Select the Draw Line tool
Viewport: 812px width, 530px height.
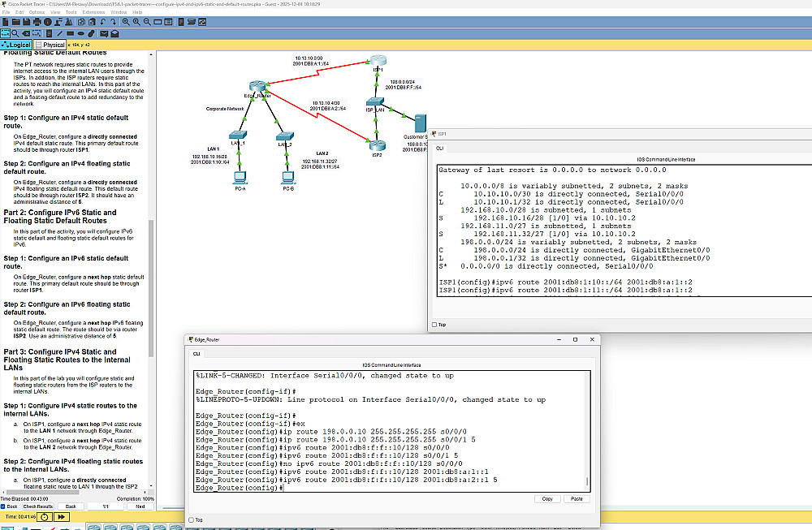[x=59, y=33]
